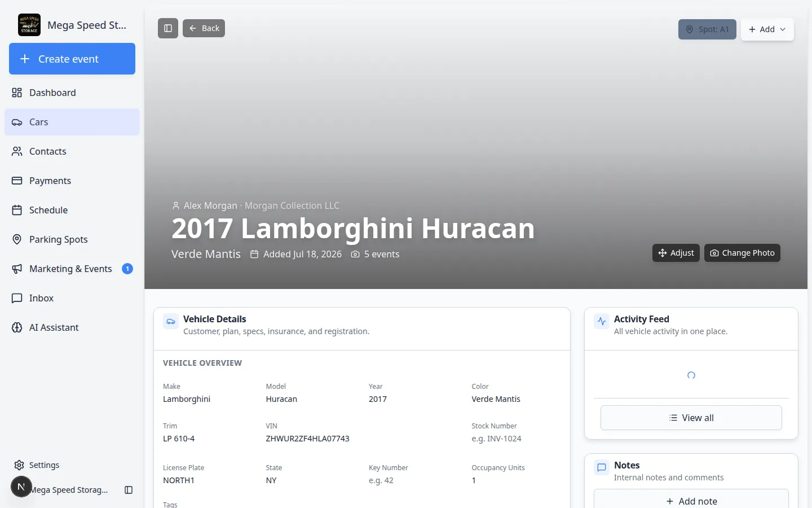Go to Contacts

(72, 151)
